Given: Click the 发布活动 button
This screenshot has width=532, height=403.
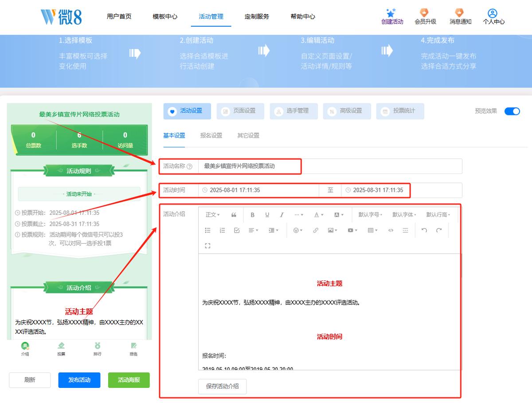Looking at the screenshot, I should pyautogui.click(x=79, y=380).
